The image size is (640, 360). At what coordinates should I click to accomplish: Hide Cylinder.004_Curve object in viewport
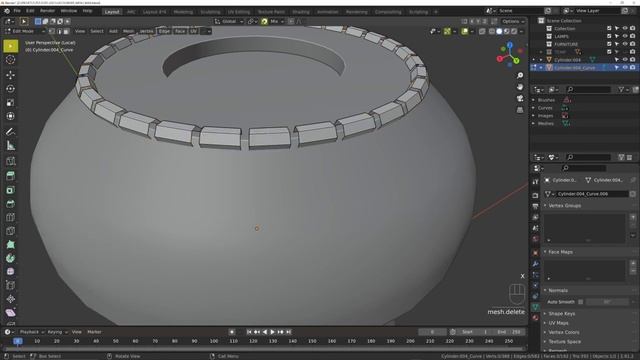625,68
